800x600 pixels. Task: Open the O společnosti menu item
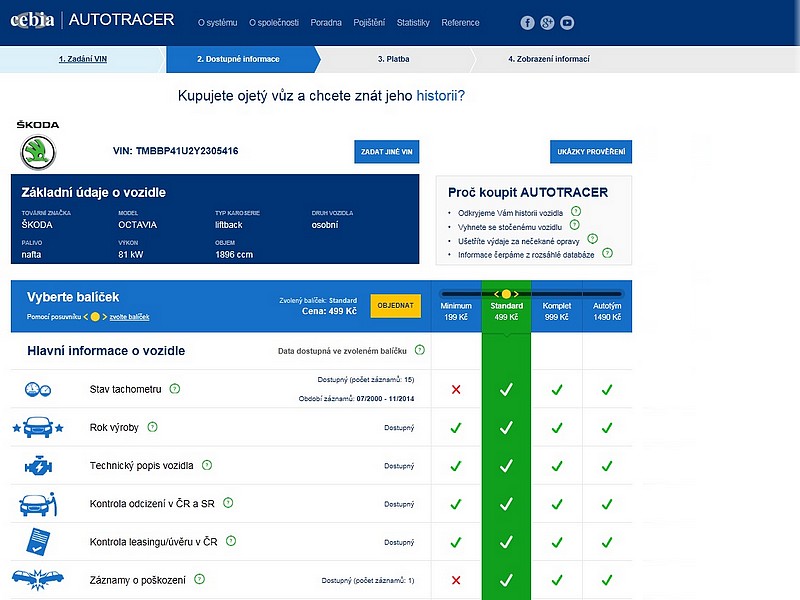point(274,22)
